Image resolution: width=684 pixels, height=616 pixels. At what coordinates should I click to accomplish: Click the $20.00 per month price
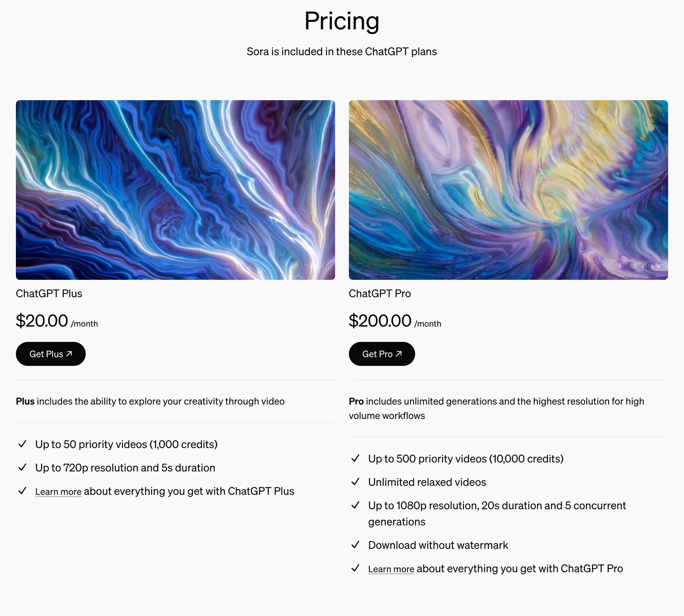(x=57, y=321)
